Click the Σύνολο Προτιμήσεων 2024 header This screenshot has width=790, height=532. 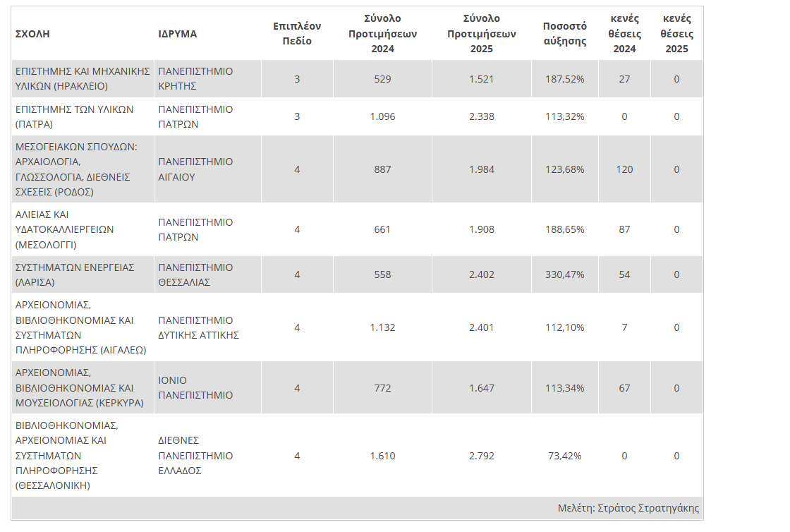383,33
